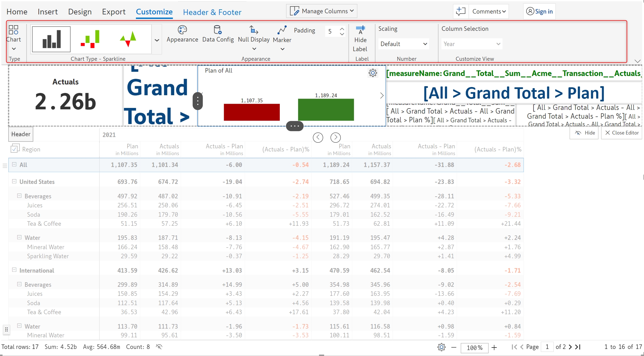Select the bar chart sparkline type
Image resolution: width=644 pixels, height=356 pixels.
tap(51, 39)
